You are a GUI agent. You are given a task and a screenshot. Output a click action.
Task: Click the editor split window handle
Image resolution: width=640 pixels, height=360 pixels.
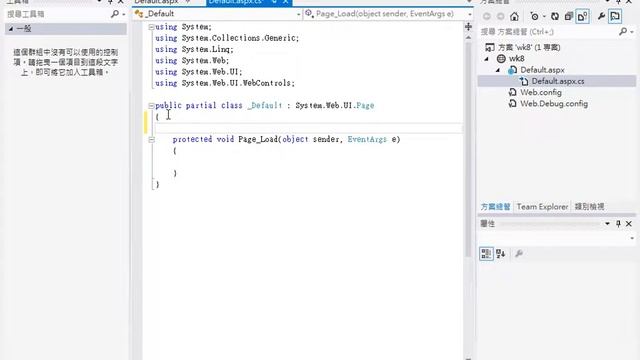[x=468, y=27]
